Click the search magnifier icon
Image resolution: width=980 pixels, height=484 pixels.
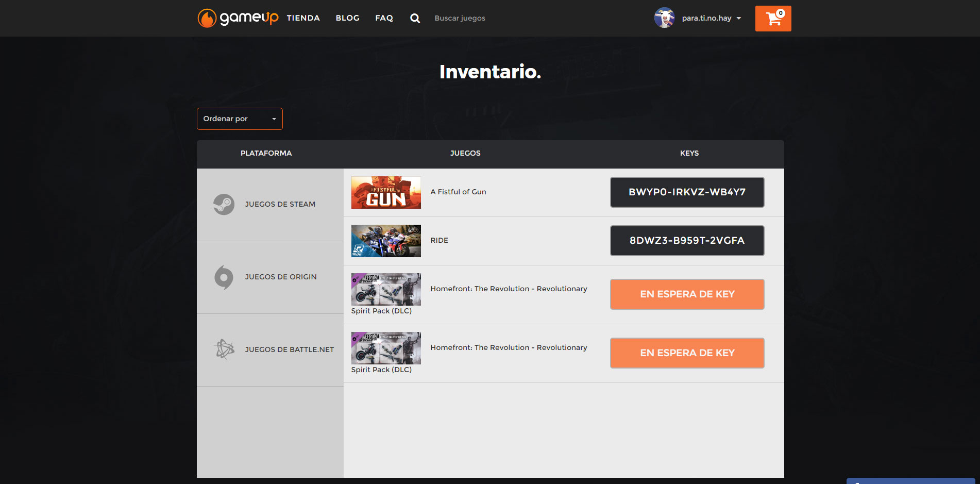(415, 19)
